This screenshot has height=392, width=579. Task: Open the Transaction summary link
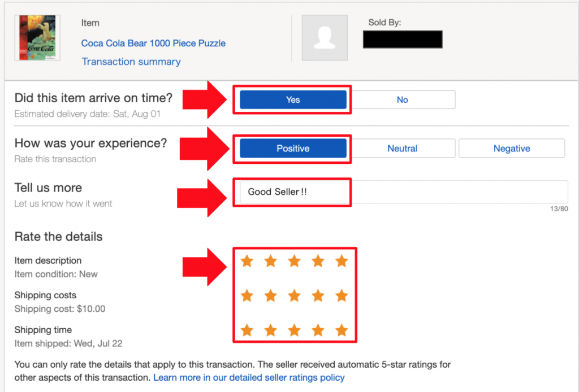pos(131,62)
